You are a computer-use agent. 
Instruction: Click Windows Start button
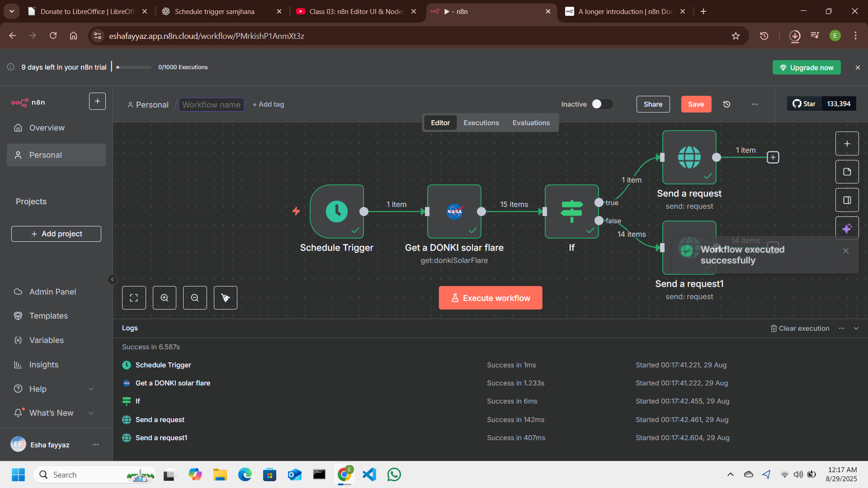point(18,474)
